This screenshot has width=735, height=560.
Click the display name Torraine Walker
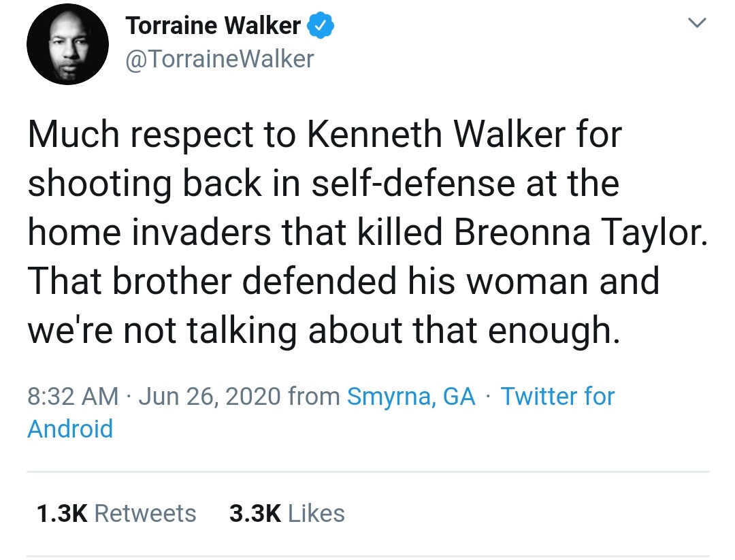tap(213, 26)
